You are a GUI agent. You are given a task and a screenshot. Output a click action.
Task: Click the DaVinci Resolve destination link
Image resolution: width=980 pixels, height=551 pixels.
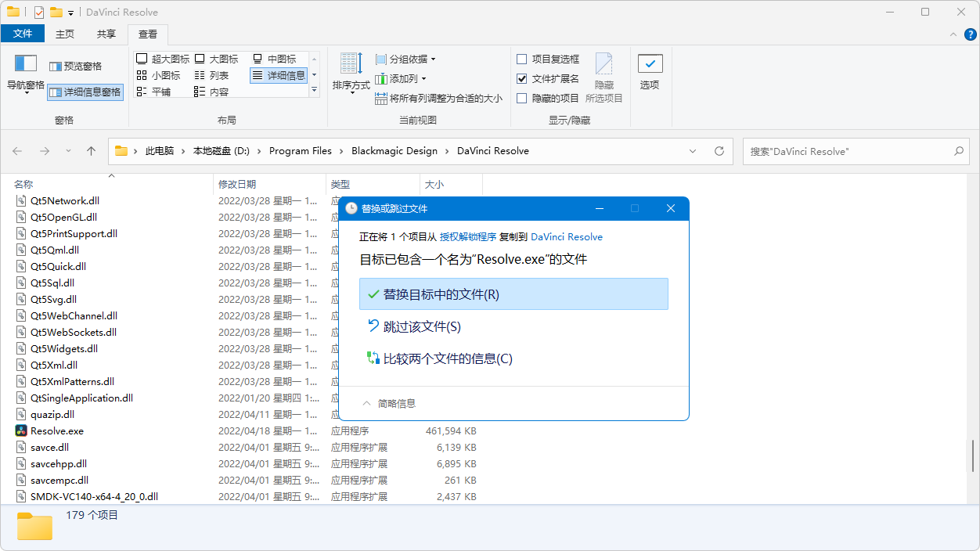coord(567,236)
